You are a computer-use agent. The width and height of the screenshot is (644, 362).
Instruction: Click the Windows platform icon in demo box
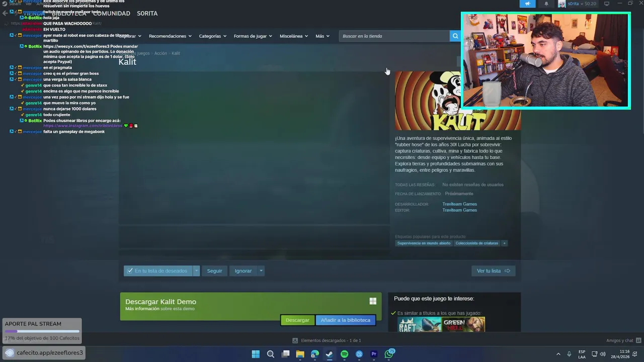point(373,301)
